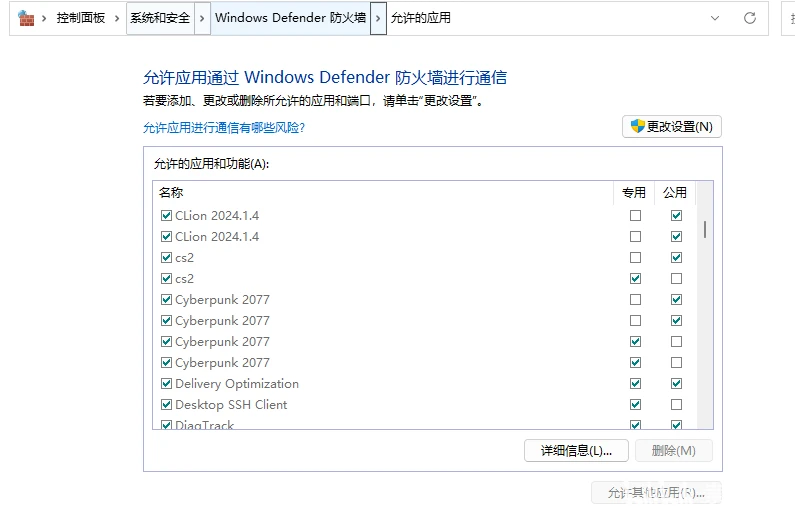Toggle Delivery Optimization 公用 checkbox

[676, 383]
